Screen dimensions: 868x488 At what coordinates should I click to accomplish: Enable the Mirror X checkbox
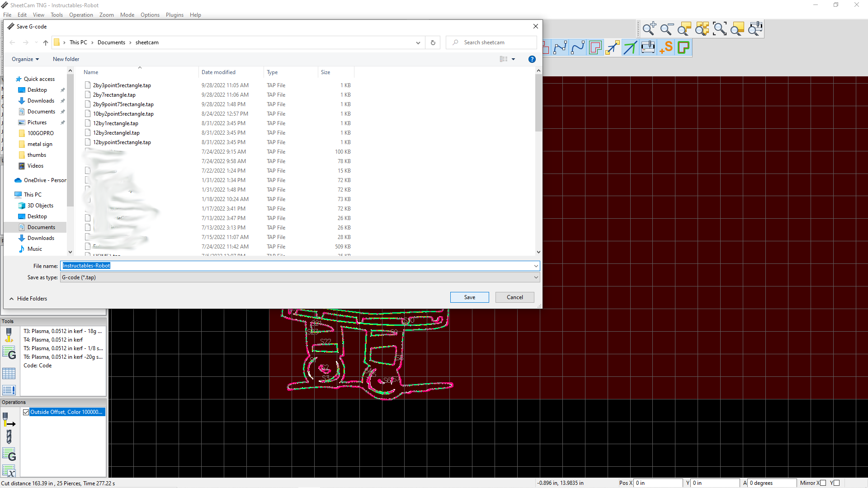pos(823,483)
